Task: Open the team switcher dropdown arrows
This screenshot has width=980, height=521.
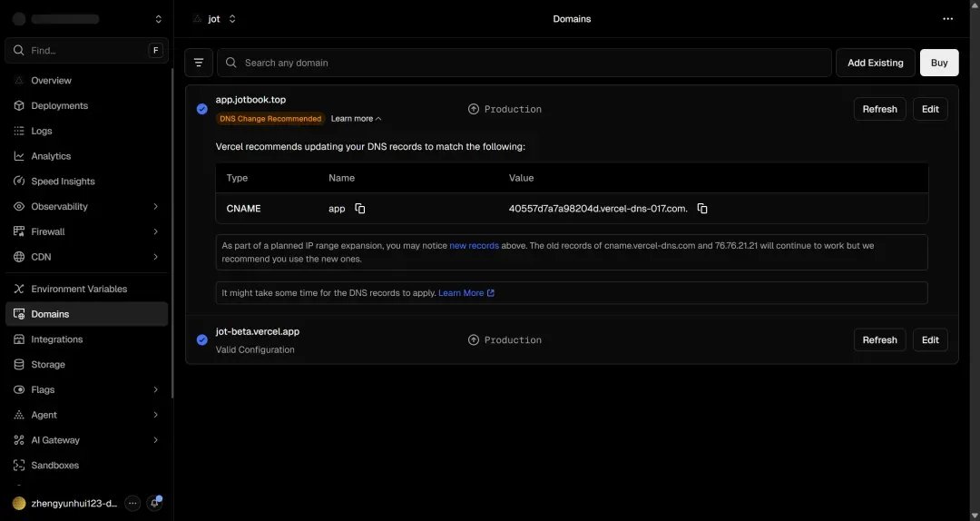Action: pyautogui.click(x=158, y=19)
